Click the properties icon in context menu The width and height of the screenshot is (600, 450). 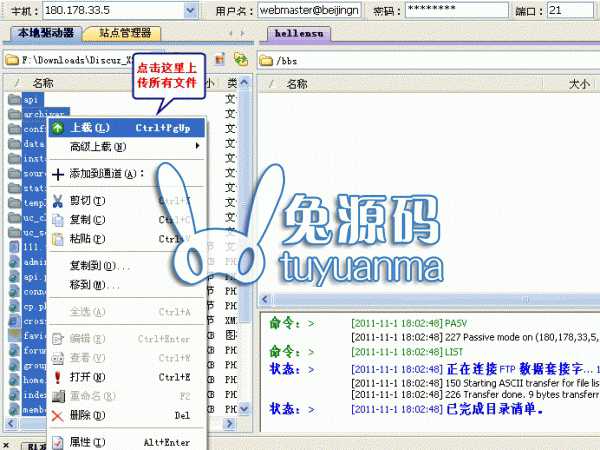pos(58,442)
